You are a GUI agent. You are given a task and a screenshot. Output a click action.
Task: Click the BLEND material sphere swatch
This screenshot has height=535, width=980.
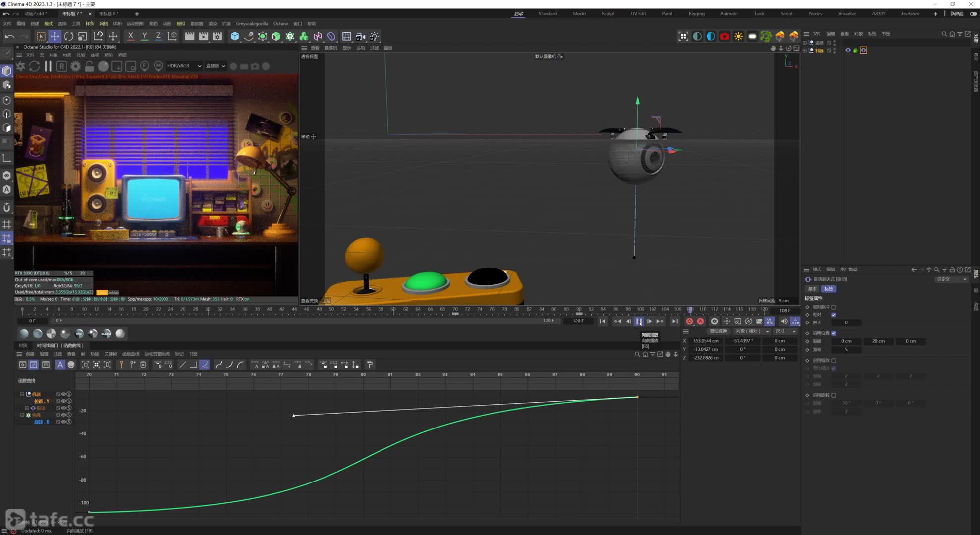(x=106, y=334)
